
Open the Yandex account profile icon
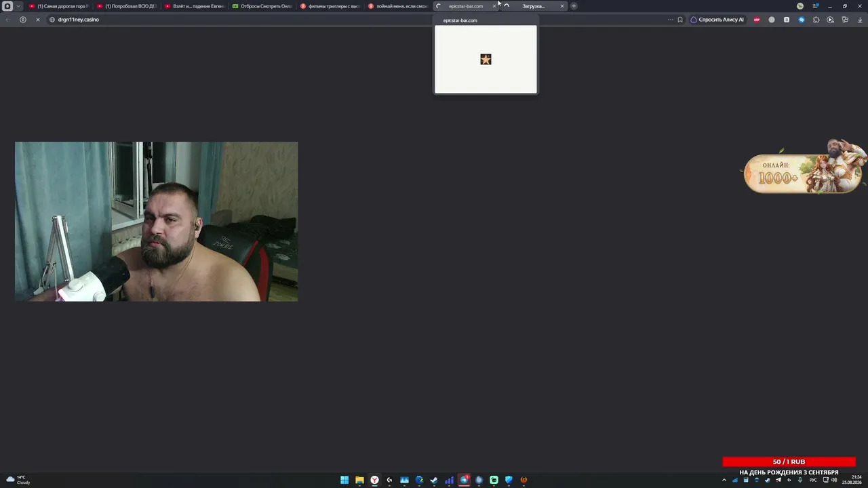(x=23, y=20)
